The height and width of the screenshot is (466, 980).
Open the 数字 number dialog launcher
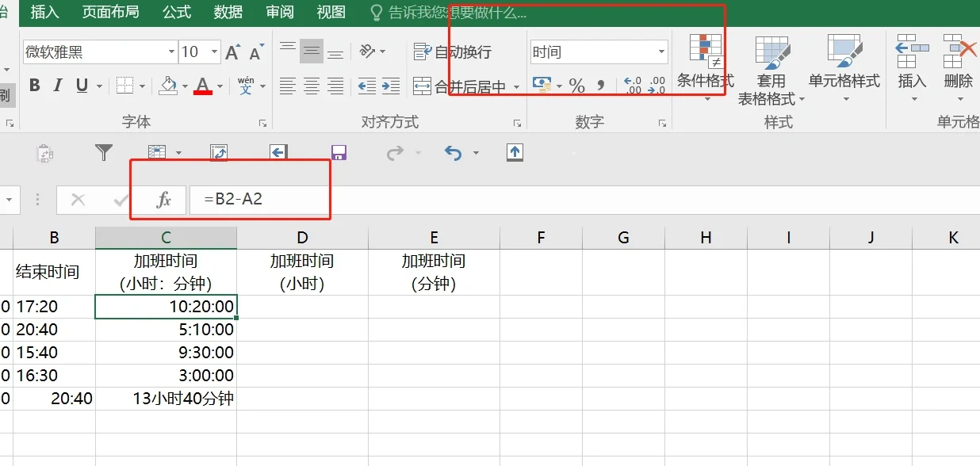tap(662, 124)
